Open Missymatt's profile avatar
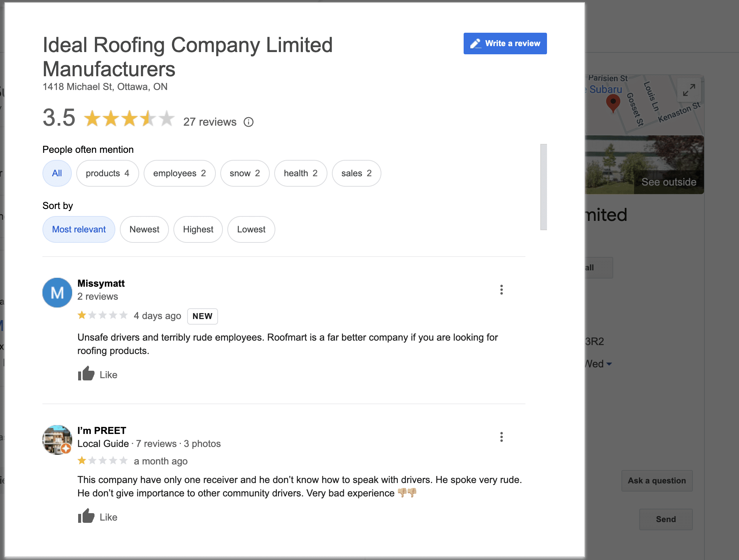This screenshot has height=560, width=739. 57,292
